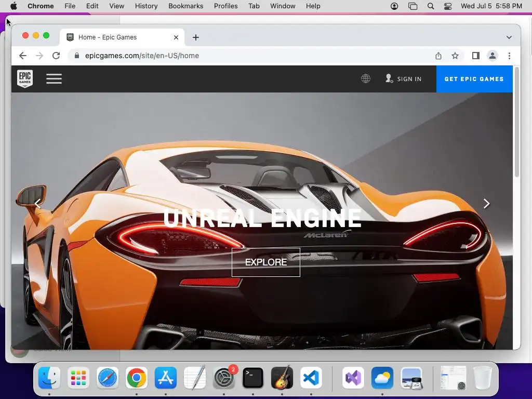Expand the tab search chevron
This screenshot has width=532, height=399.
pos(509,37)
